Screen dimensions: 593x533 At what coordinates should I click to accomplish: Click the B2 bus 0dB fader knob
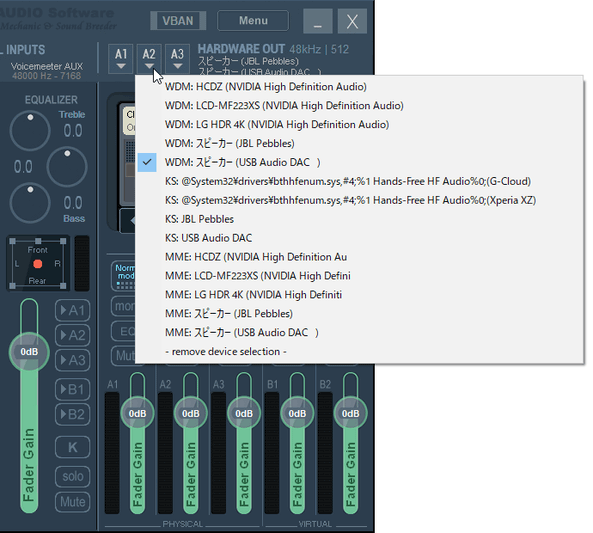351,413
